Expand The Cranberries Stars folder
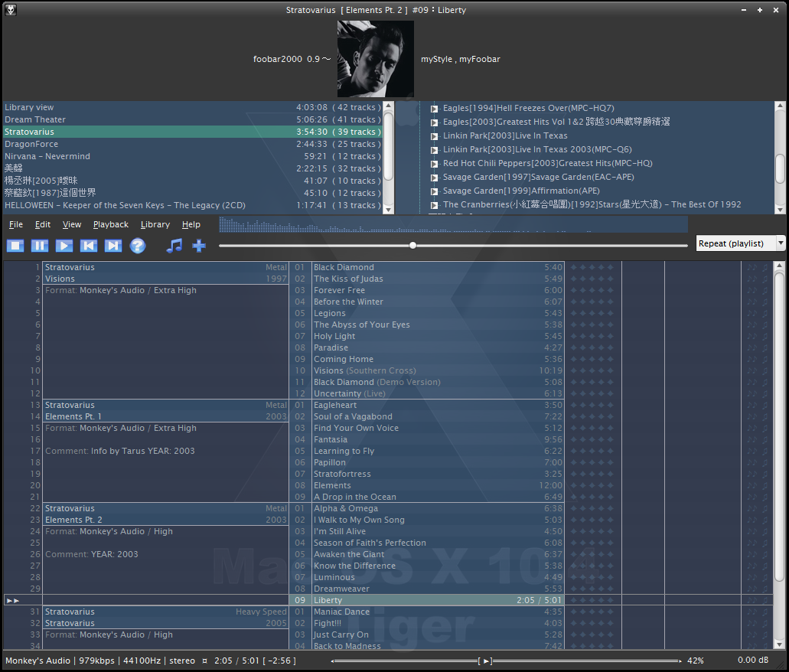 (x=434, y=205)
